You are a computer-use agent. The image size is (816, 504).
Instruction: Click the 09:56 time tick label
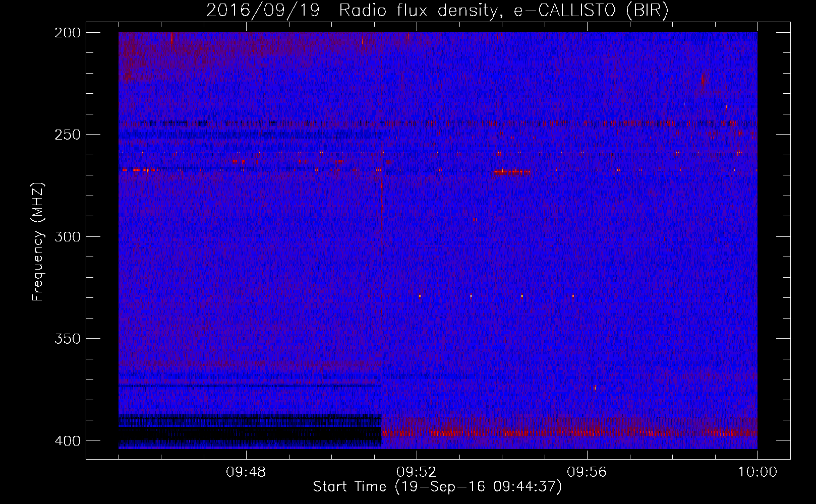point(587,472)
